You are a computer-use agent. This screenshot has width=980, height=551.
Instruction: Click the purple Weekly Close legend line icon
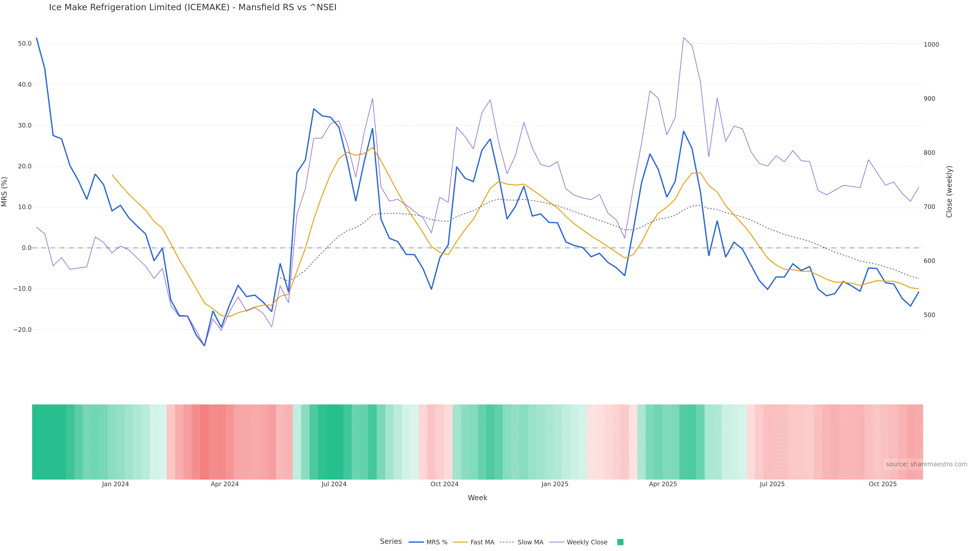click(x=557, y=542)
